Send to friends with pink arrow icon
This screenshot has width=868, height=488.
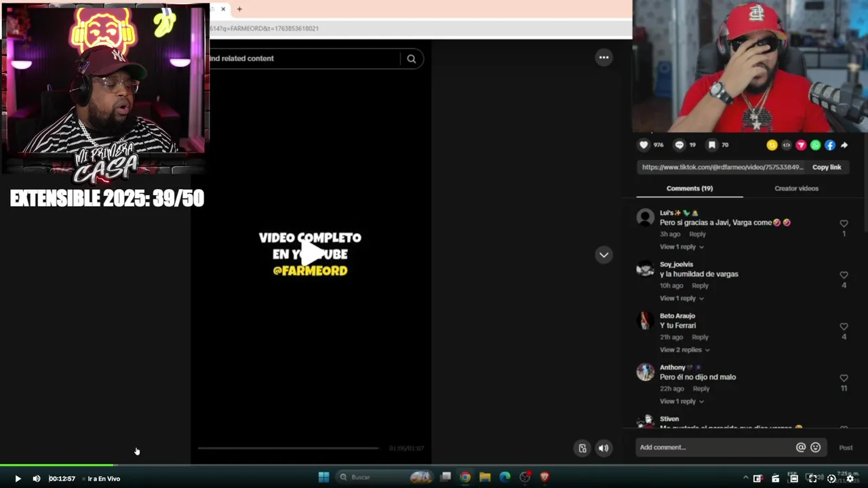[801, 145]
